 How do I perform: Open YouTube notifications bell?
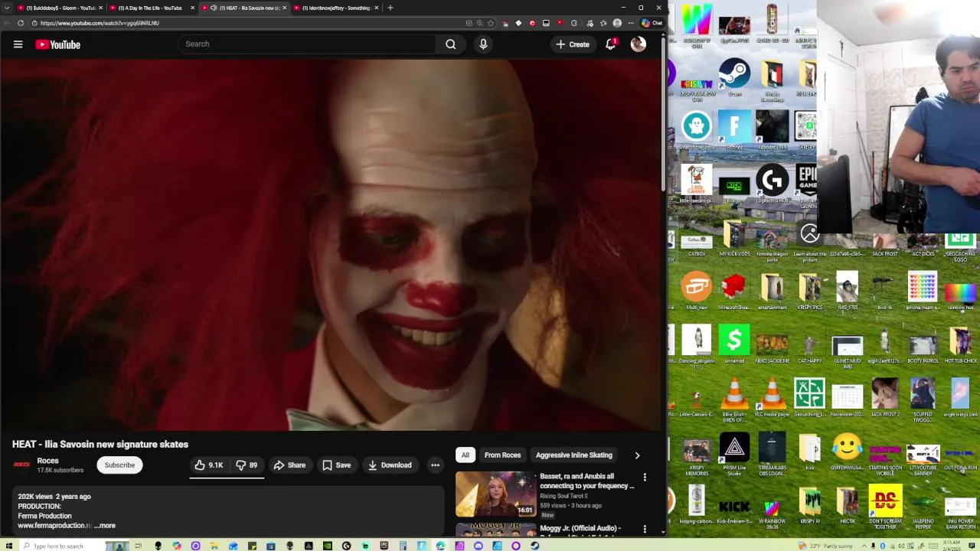point(611,44)
